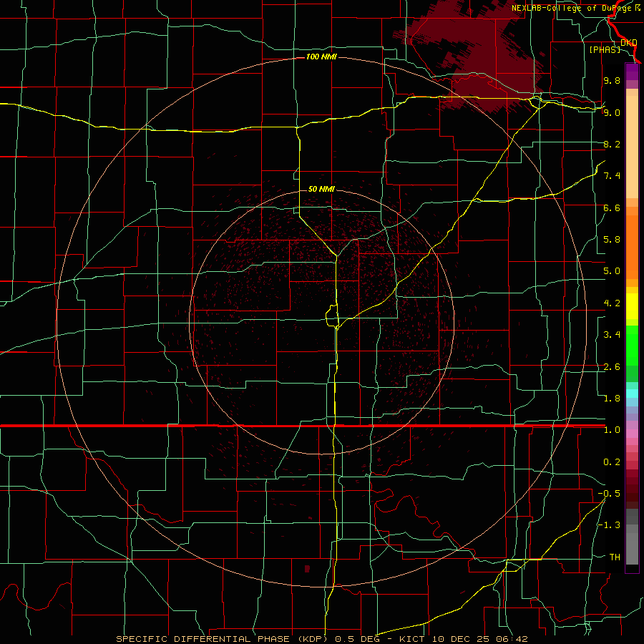Click the [PHAS] label

click(x=605, y=50)
